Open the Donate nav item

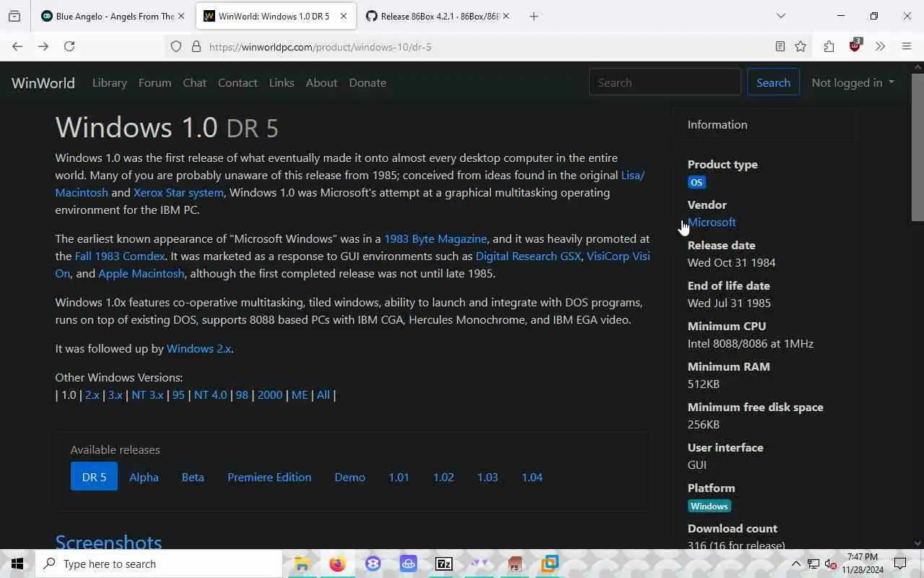coord(367,82)
